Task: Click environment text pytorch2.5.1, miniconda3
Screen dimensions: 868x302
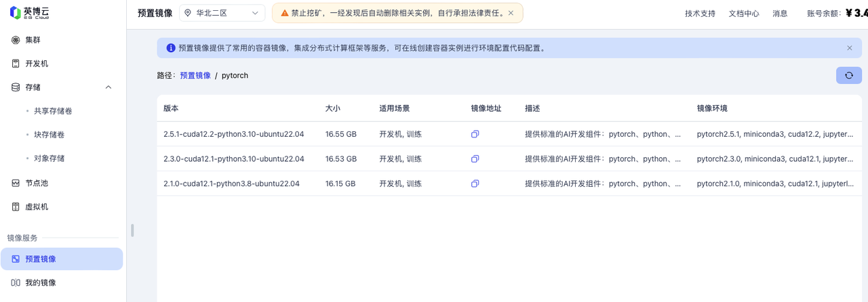Action: (x=775, y=134)
